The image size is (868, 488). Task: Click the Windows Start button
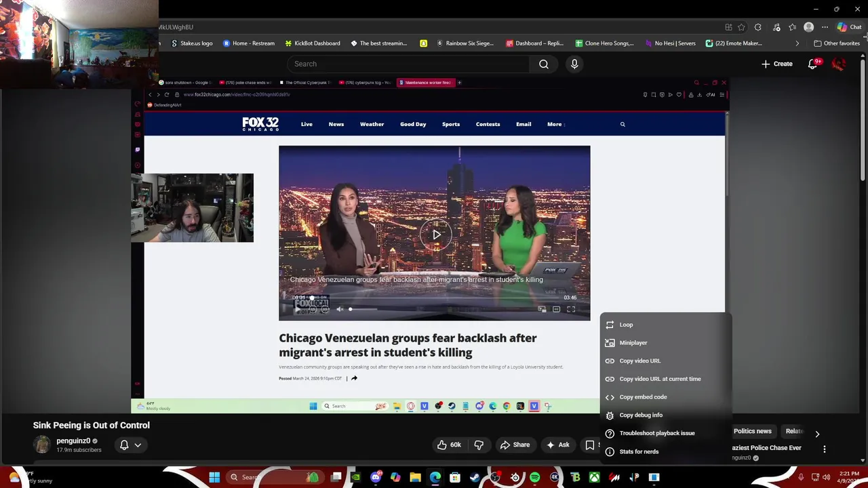pyautogui.click(x=214, y=477)
